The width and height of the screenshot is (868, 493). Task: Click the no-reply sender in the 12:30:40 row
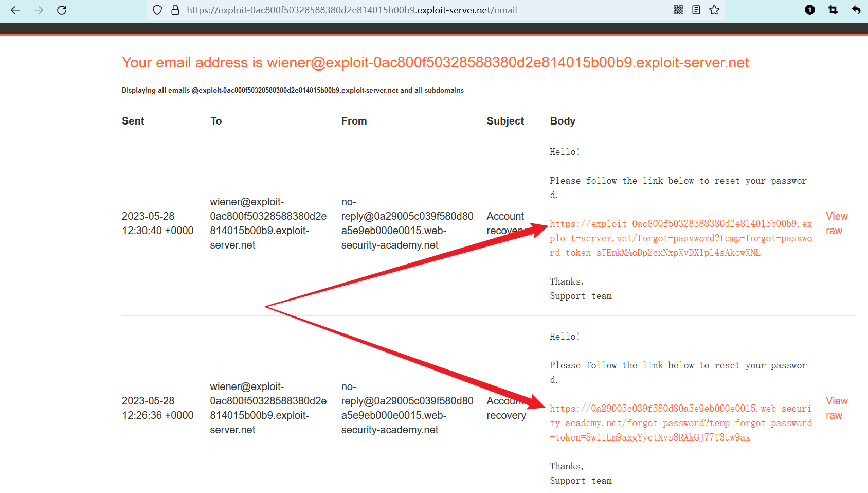pos(407,223)
